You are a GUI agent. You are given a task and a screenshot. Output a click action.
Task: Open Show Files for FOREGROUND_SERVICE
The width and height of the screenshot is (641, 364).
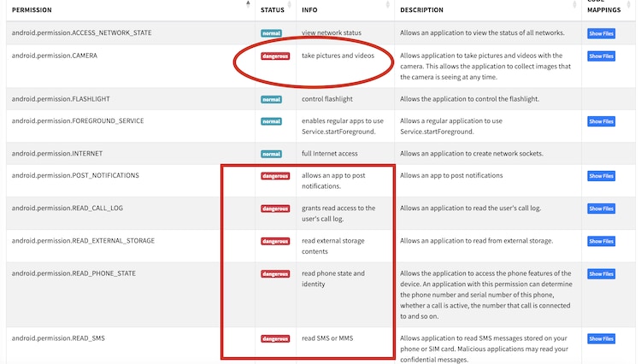pos(601,121)
